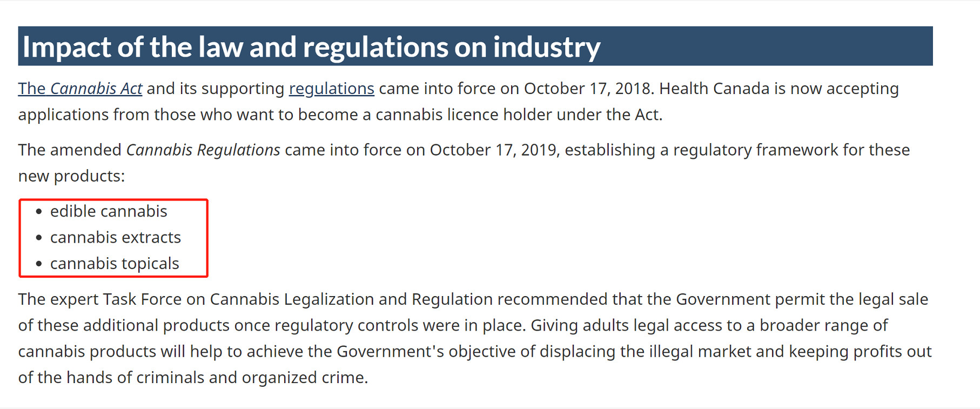Click the italic "Cannabis Regulations" text
The height and width of the screenshot is (409, 980).
203,150
